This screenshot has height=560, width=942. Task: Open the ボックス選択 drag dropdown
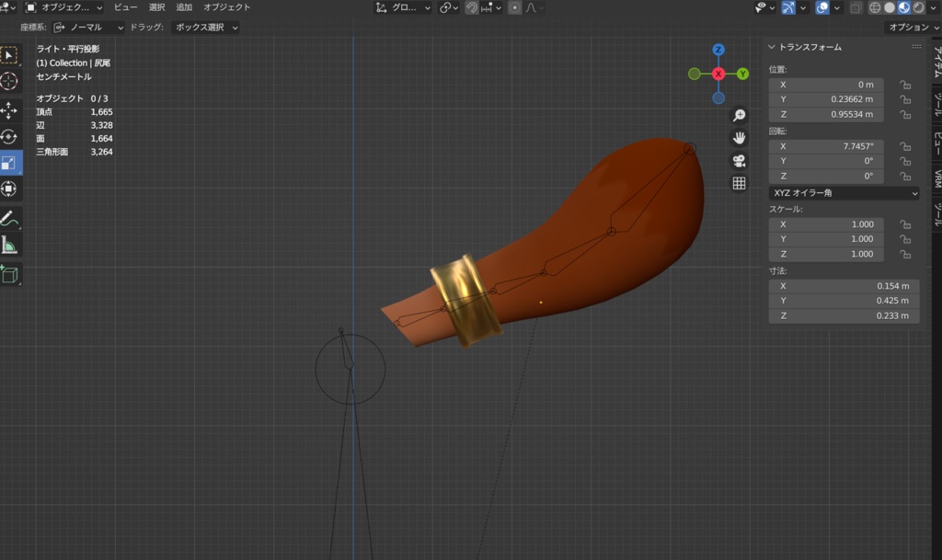[205, 27]
